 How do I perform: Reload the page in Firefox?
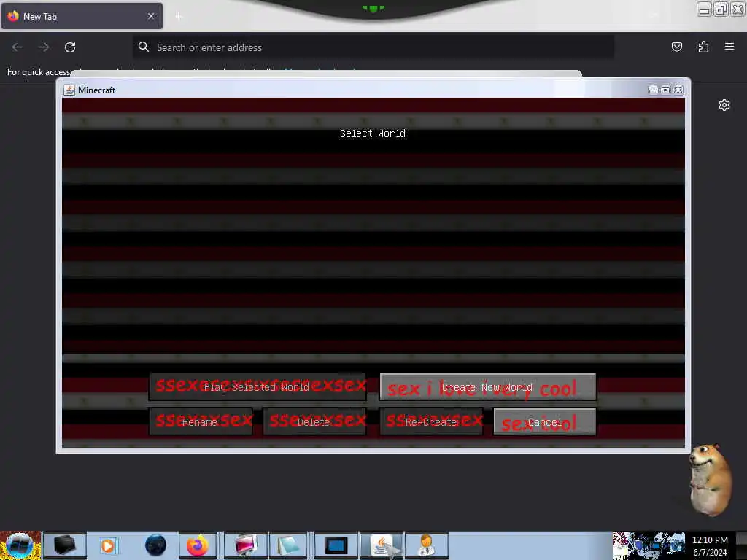pyautogui.click(x=70, y=47)
